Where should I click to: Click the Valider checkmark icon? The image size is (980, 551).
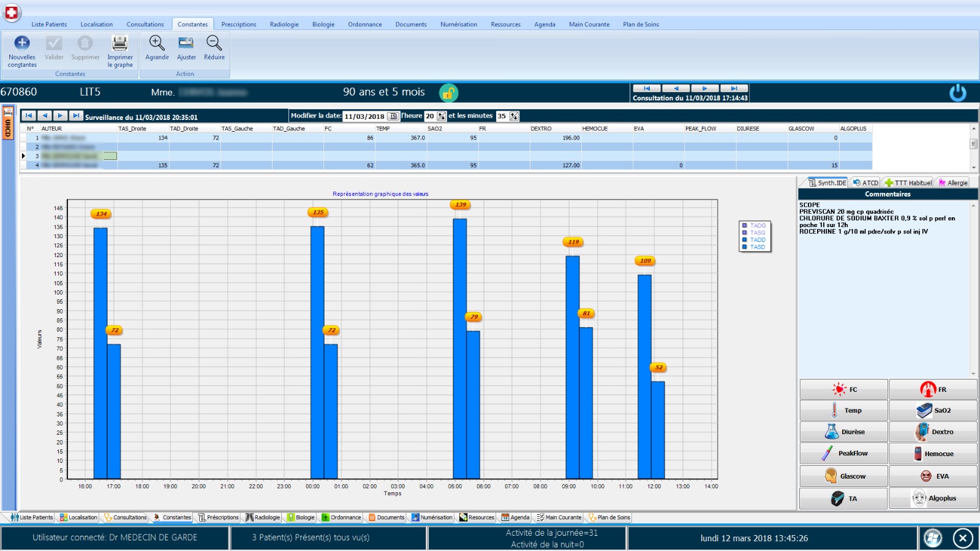pos(54,43)
